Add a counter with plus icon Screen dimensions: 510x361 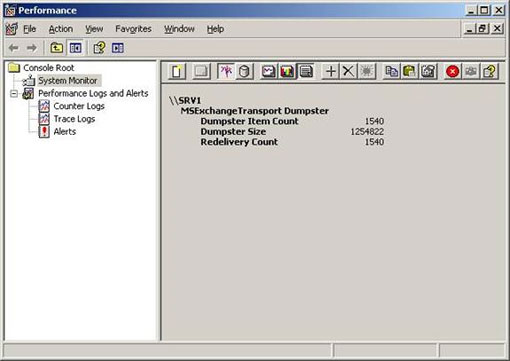331,71
